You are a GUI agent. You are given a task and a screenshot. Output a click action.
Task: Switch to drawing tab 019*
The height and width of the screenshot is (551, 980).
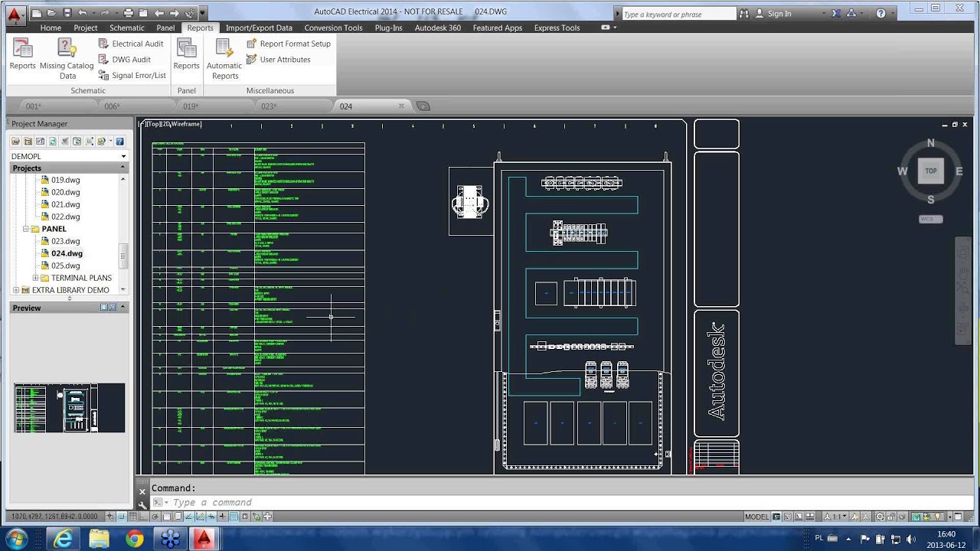pos(191,106)
